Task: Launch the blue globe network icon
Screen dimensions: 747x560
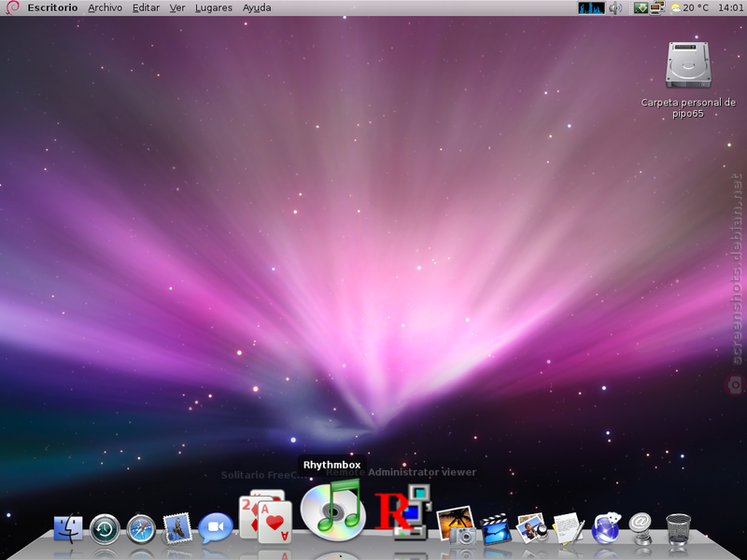Action: 606,528
